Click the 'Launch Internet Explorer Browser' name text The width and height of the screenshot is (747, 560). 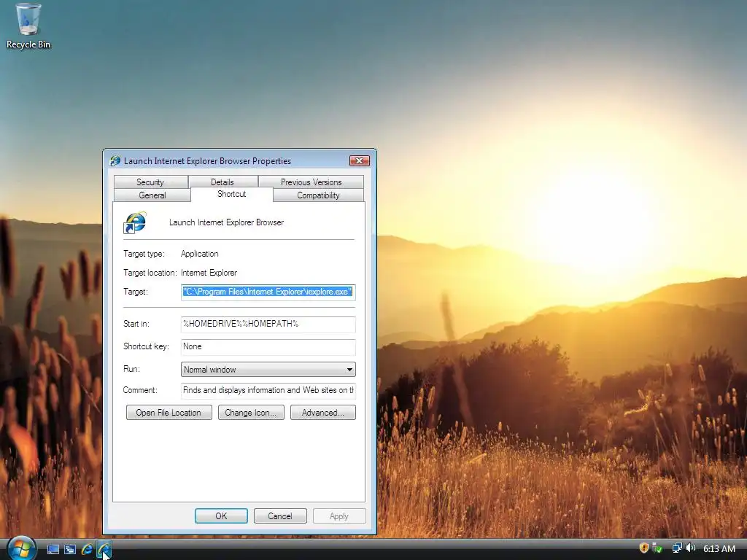pyautogui.click(x=226, y=222)
